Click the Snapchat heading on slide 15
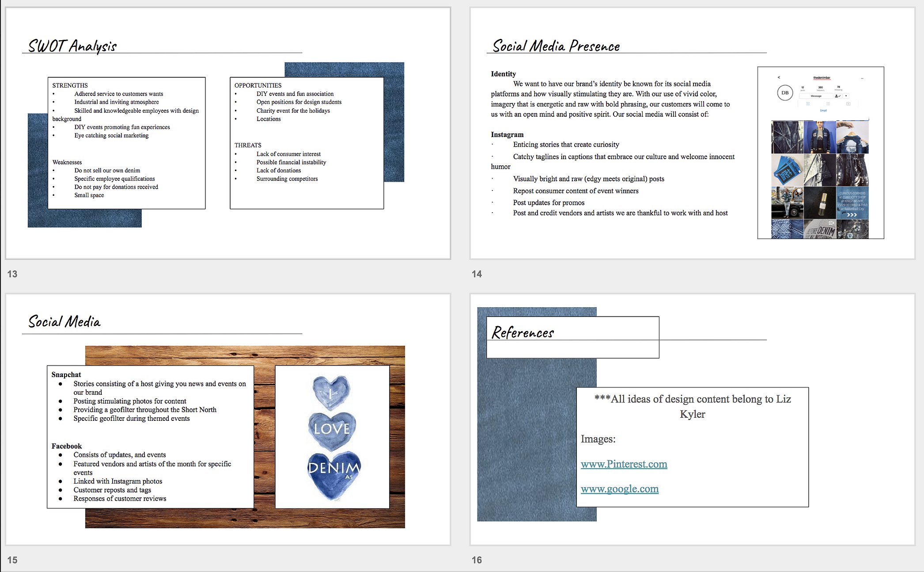 (66, 374)
